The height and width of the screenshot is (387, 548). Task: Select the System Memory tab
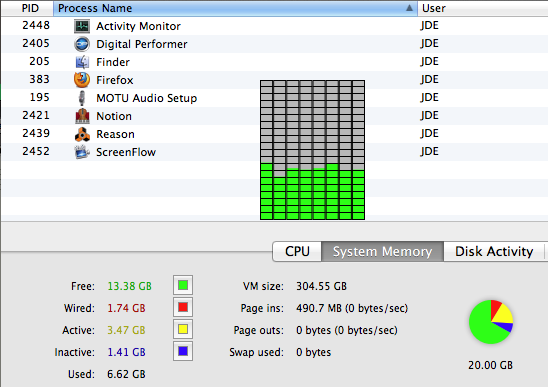click(x=382, y=251)
